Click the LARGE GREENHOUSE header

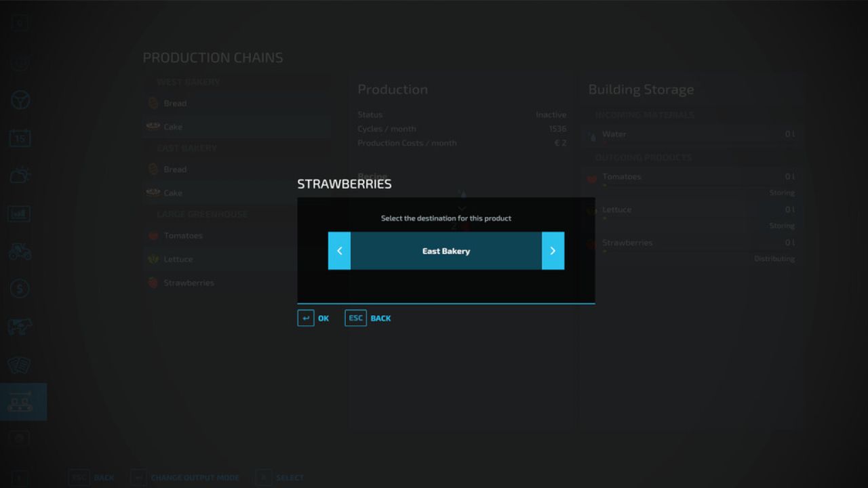[202, 214]
